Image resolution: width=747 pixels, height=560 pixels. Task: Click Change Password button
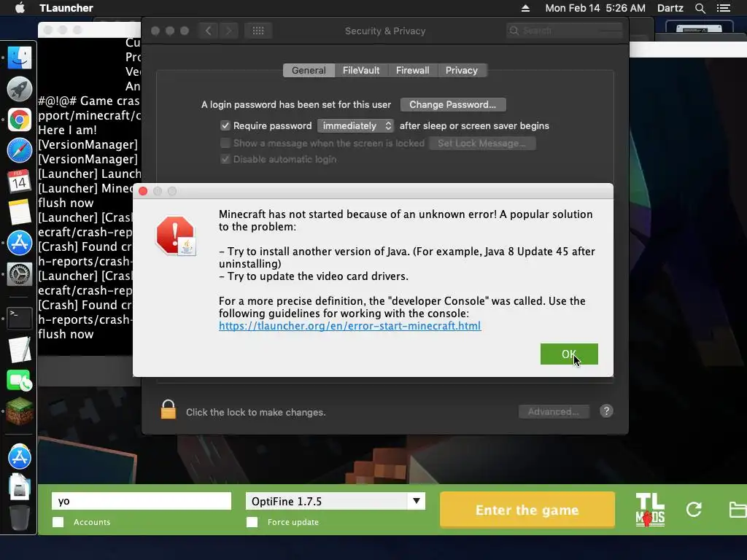click(x=453, y=105)
